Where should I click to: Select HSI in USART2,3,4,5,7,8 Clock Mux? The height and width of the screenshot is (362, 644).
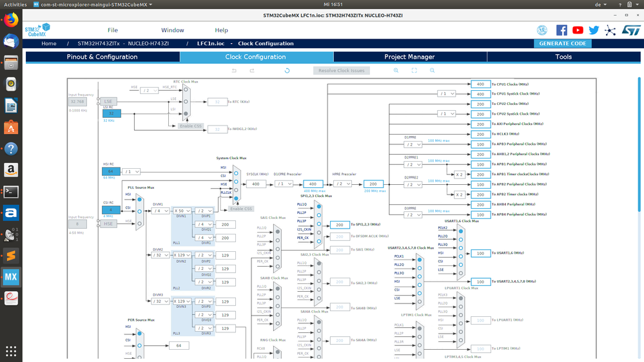coord(419,285)
